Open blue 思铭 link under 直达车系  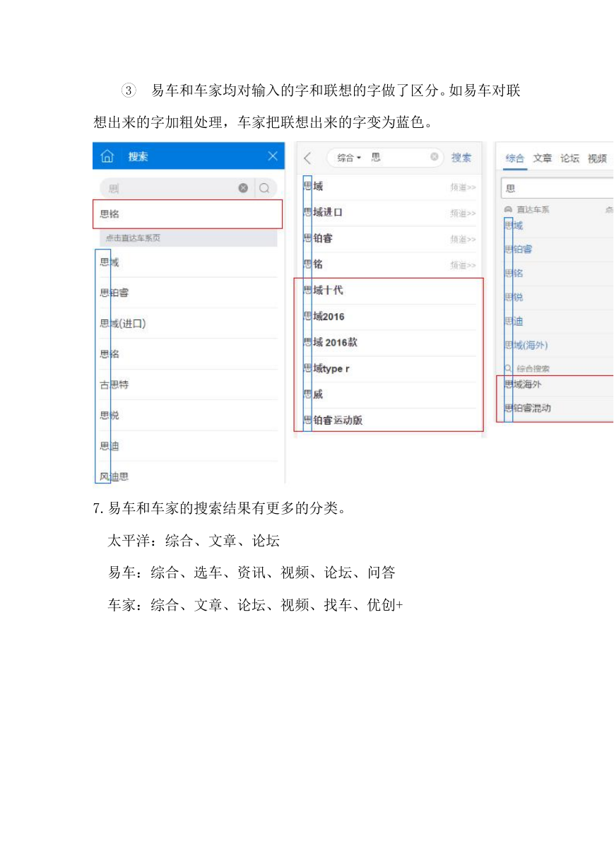point(514,274)
